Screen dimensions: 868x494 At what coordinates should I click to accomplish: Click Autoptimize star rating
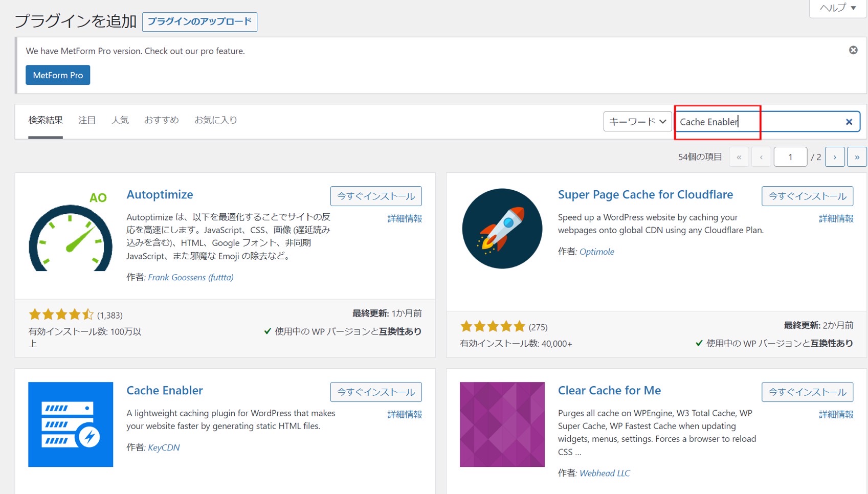tap(61, 314)
